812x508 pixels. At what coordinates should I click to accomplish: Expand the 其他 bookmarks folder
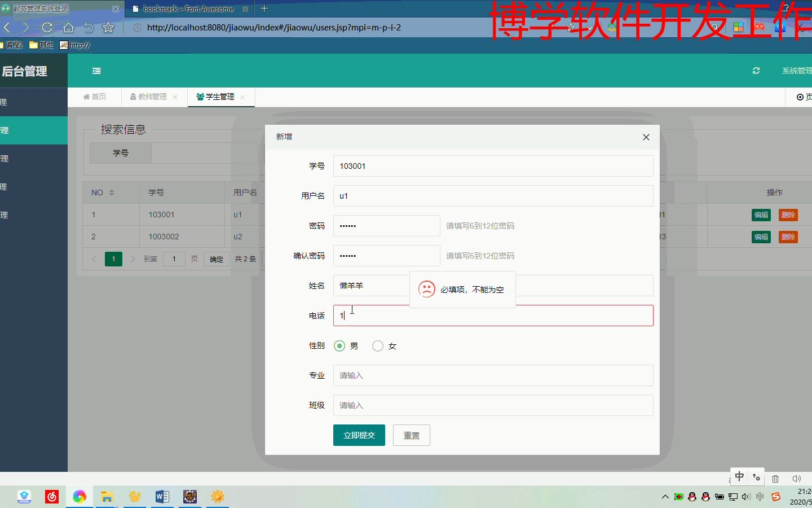41,45
